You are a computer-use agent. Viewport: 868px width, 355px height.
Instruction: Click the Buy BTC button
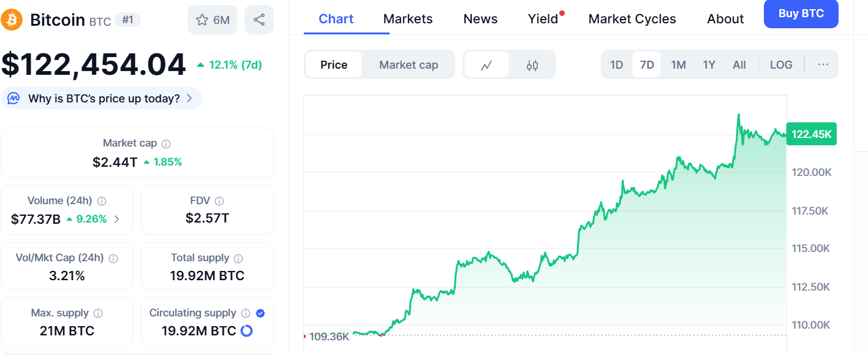click(801, 14)
